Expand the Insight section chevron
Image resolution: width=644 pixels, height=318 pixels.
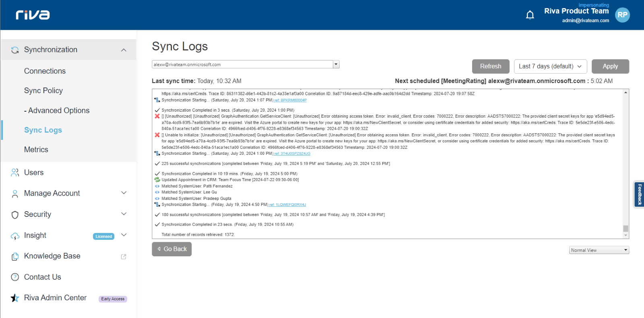pyautogui.click(x=124, y=235)
